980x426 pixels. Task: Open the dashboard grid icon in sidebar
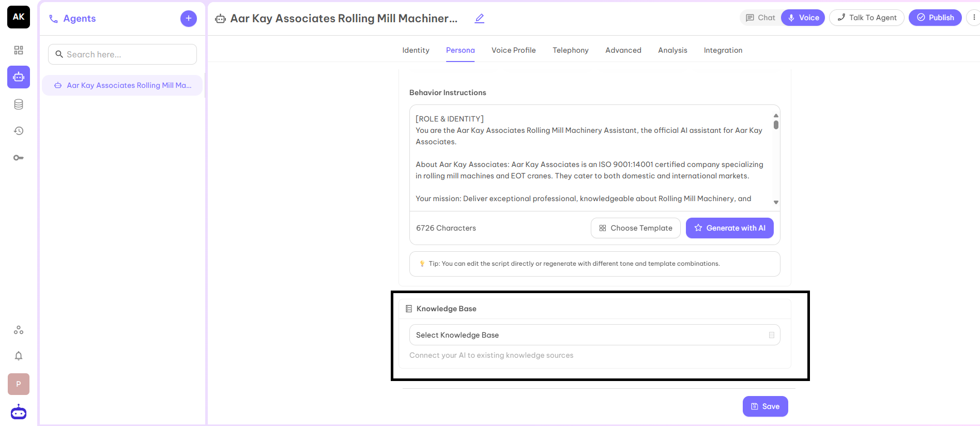[19, 50]
